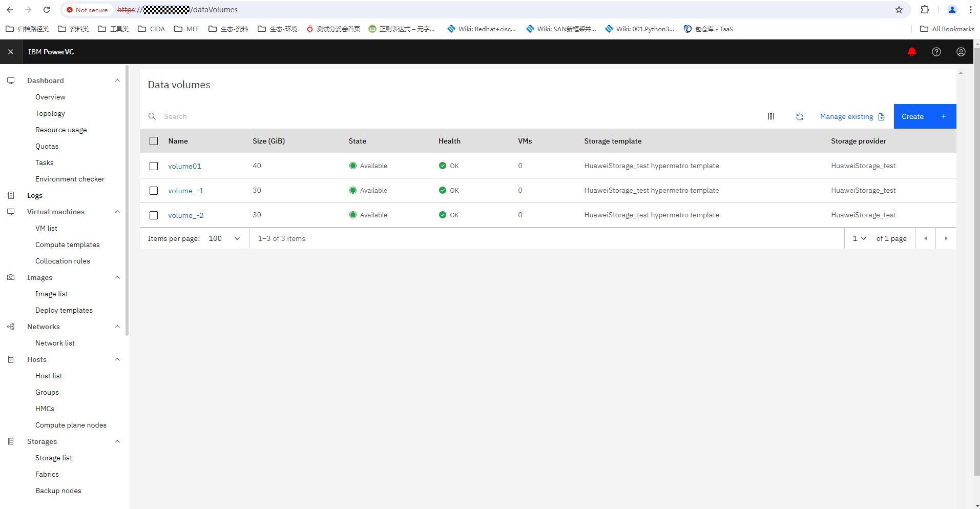The width and height of the screenshot is (980, 509).
Task: Open the CIDA bookmark folder
Action: [x=152, y=29]
